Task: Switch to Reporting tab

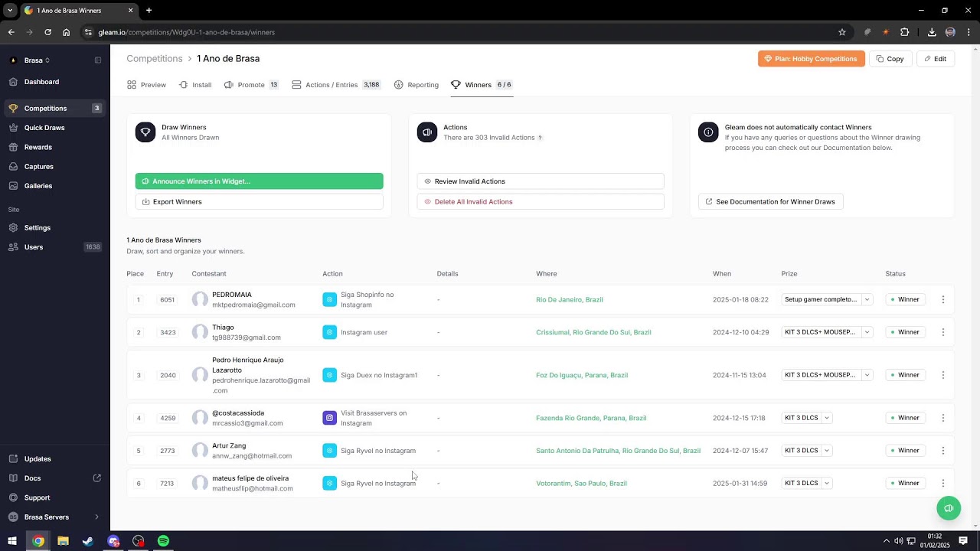Action: coord(416,85)
